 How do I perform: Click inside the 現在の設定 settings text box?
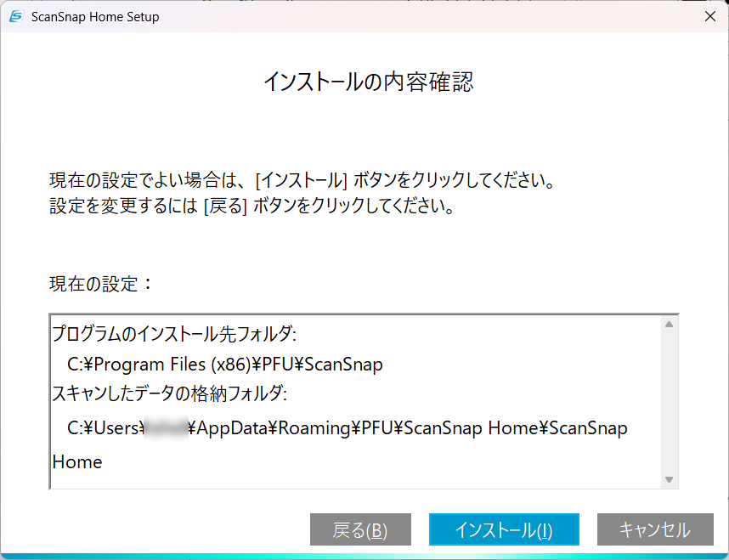click(x=340, y=399)
